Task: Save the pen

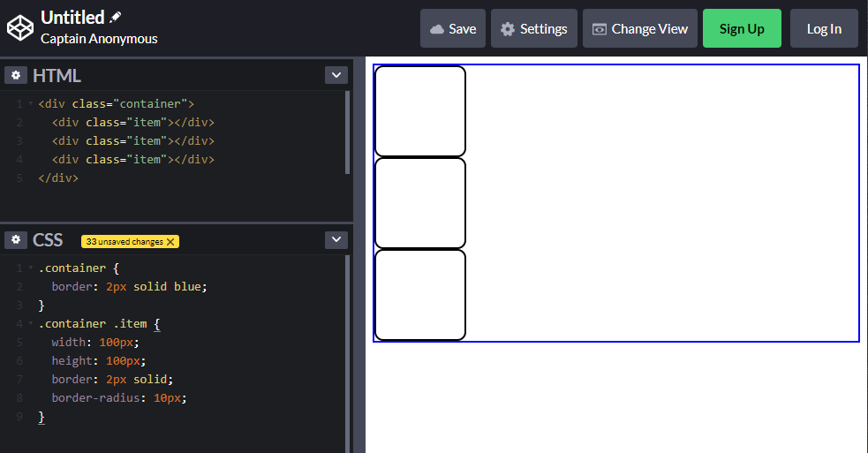Action: (453, 28)
